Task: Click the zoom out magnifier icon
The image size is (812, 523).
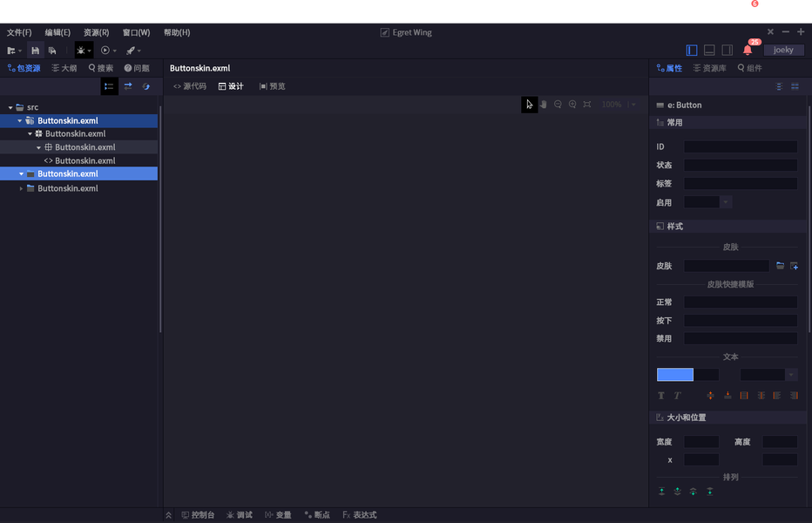Action: click(x=558, y=105)
